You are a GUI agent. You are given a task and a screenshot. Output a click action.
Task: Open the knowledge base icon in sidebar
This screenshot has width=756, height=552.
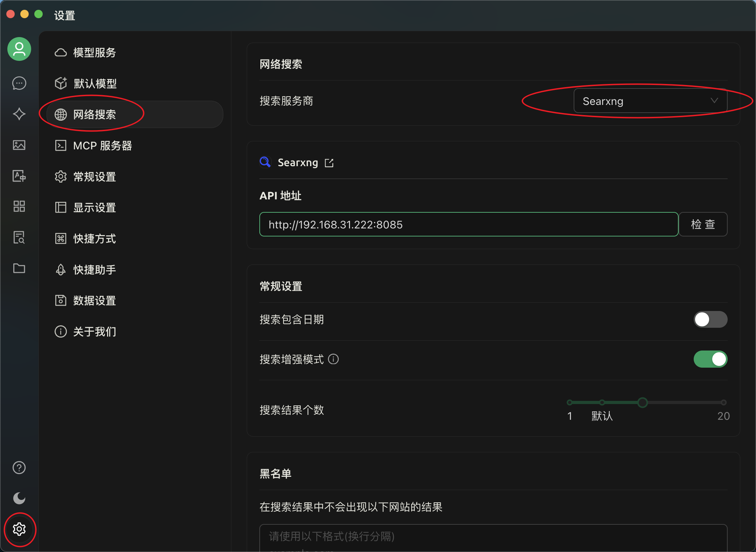click(x=19, y=237)
